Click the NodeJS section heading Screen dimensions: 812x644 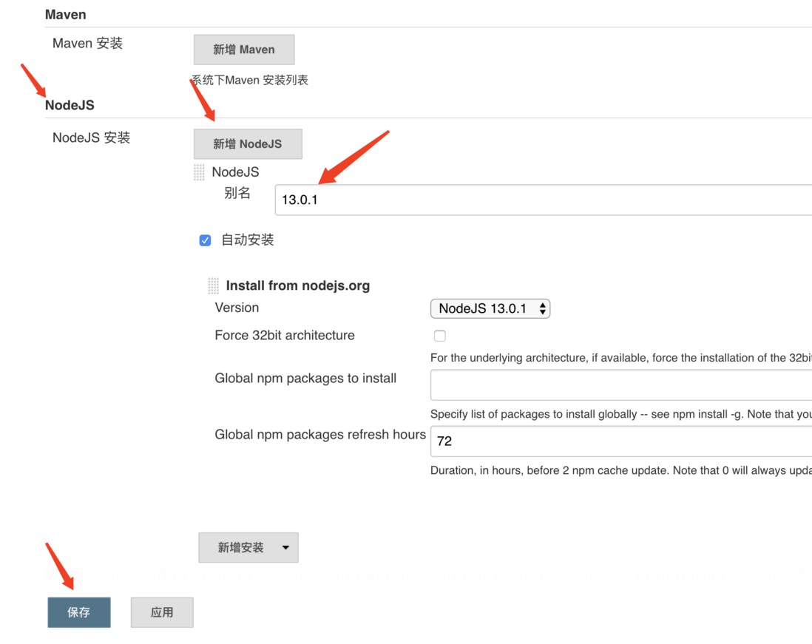[x=70, y=105]
